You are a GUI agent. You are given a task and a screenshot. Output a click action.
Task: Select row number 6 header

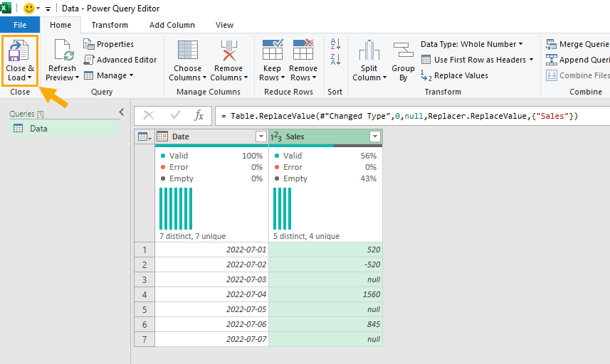pos(144,324)
